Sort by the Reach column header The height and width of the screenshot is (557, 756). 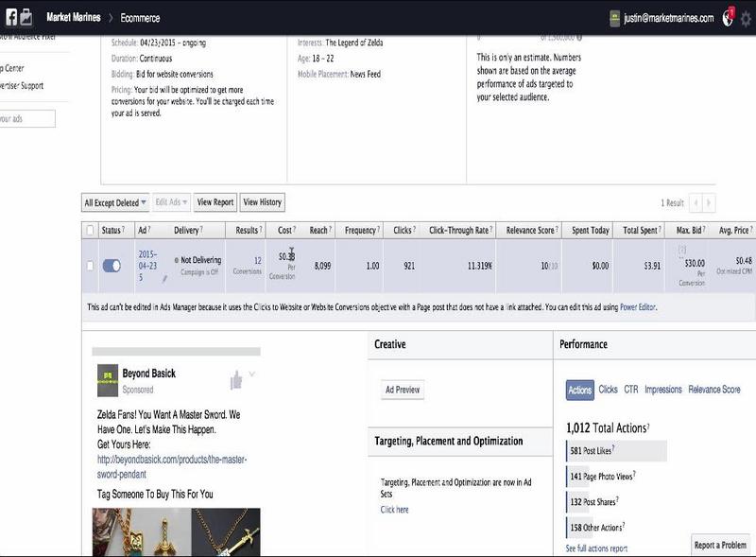[x=318, y=230]
